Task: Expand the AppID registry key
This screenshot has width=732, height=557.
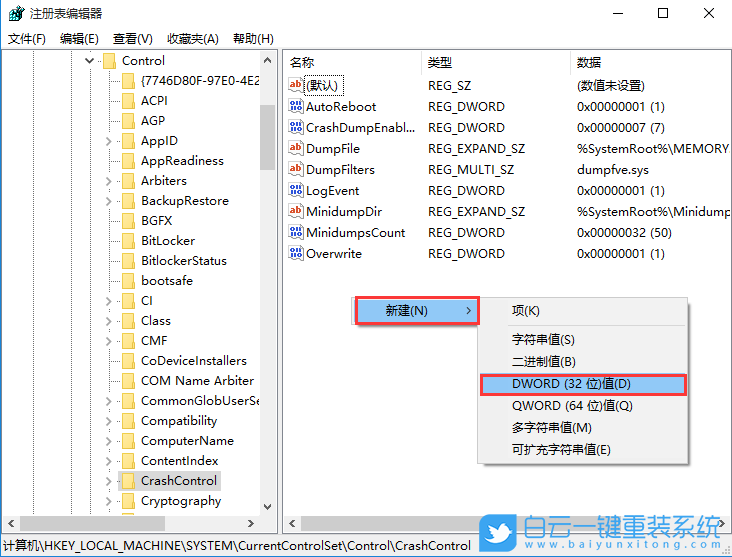Action: point(108,141)
